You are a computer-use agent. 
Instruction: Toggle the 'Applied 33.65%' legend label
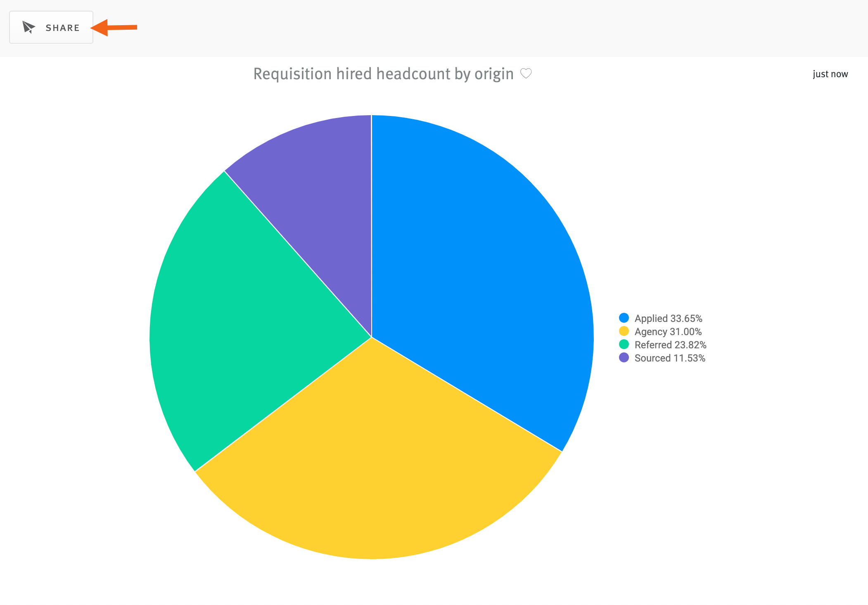pyautogui.click(x=668, y=318)
